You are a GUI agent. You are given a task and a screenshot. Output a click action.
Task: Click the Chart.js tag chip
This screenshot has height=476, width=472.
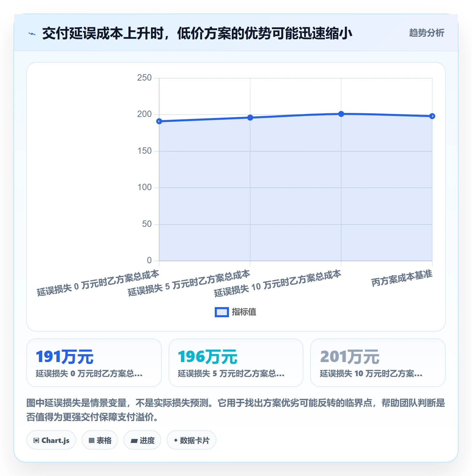51,440
